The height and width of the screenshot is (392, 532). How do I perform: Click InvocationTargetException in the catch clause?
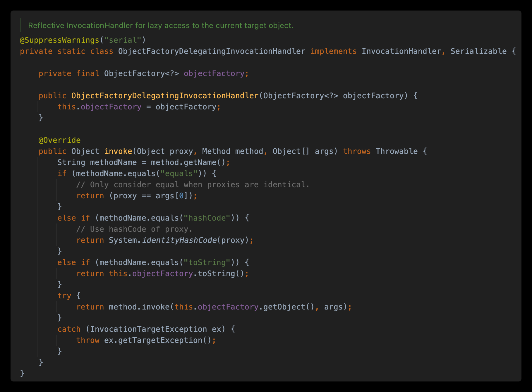(148, 329)
